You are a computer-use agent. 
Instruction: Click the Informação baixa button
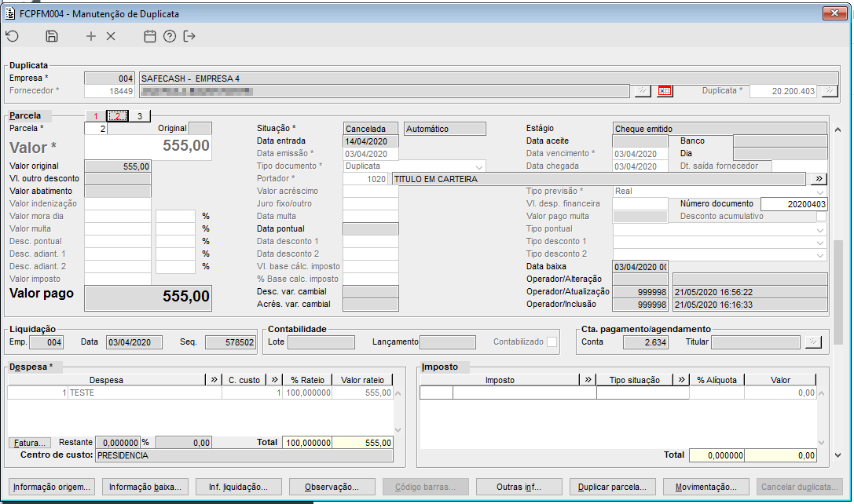(x=145, y=487)
